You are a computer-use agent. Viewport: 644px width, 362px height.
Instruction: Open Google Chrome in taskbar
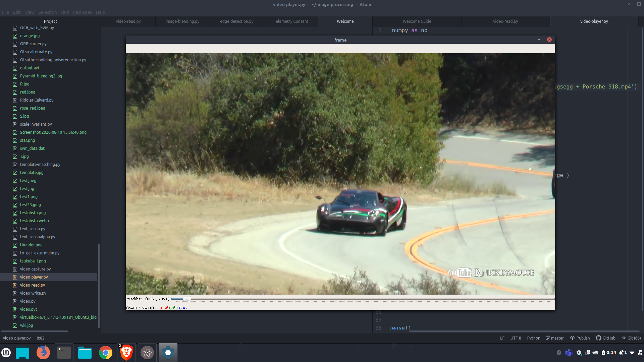click(x=105, y=353)
